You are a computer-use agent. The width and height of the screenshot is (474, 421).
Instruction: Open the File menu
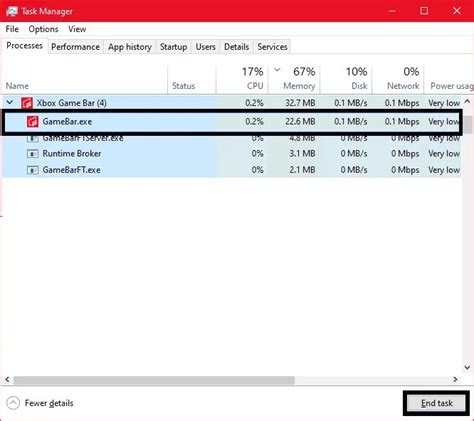tap(12, 29)
